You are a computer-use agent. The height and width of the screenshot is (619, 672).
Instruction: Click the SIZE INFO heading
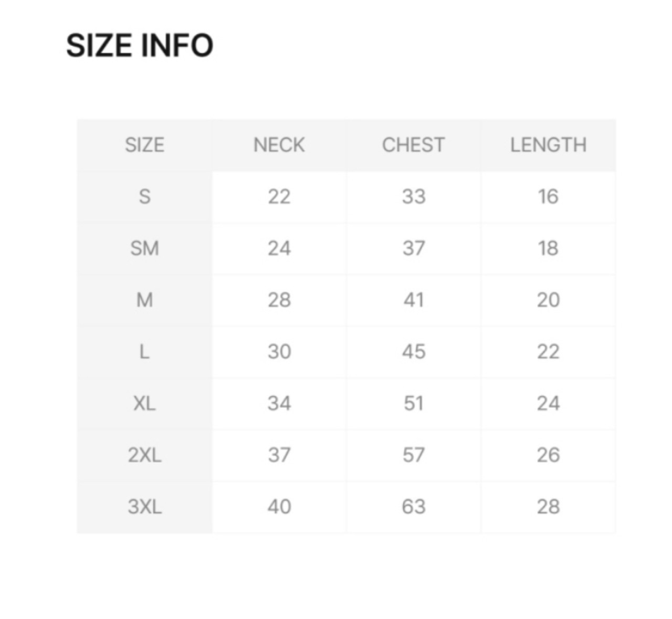coord(140,45)
